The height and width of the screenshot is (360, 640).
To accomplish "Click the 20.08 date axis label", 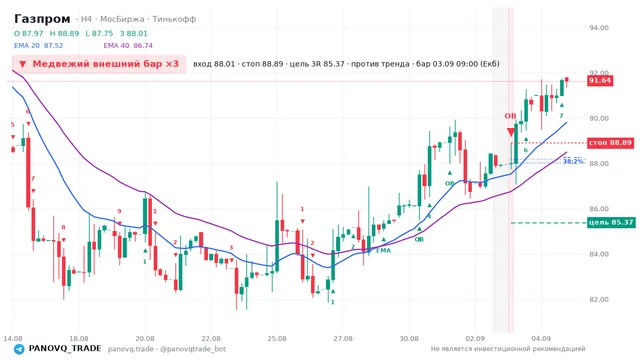I will pyautogui.click(x=145, y=339).
